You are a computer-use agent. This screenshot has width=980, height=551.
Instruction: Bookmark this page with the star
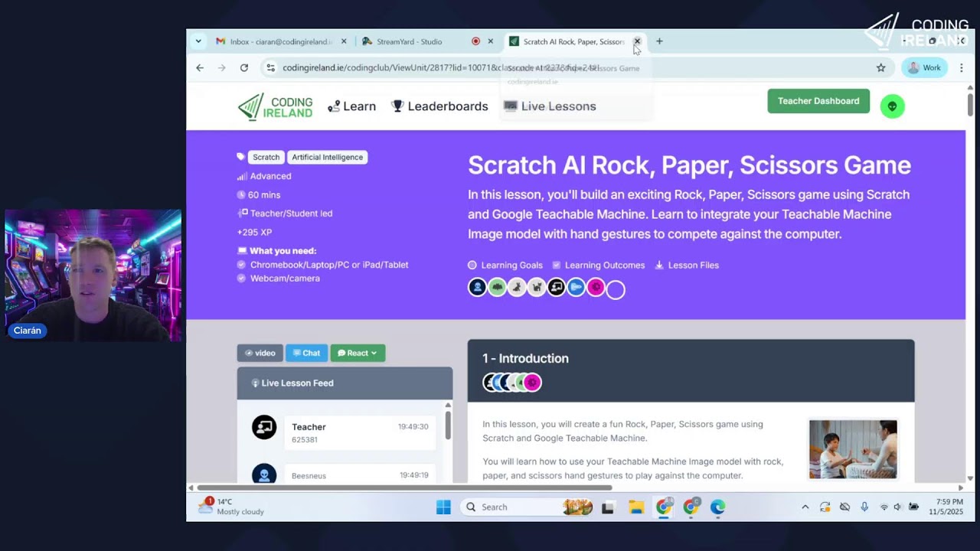tap(880, 67)
